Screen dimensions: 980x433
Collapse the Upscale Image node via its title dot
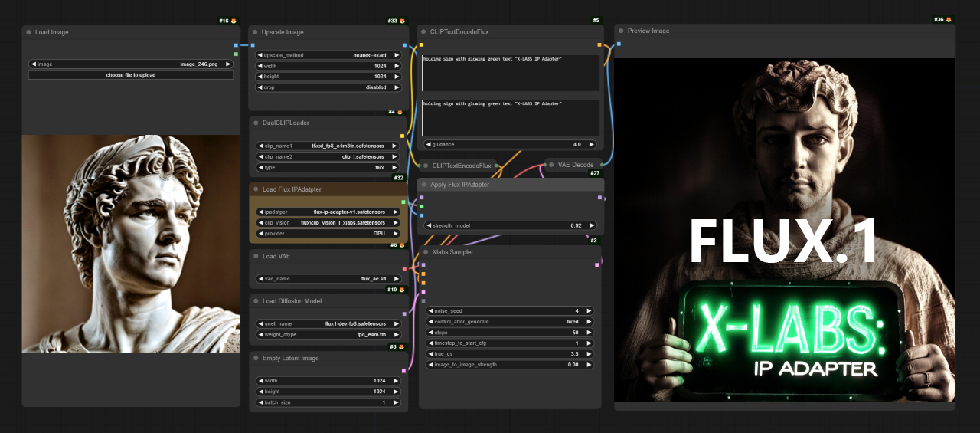pyautogui.click(x=255, y=32)
